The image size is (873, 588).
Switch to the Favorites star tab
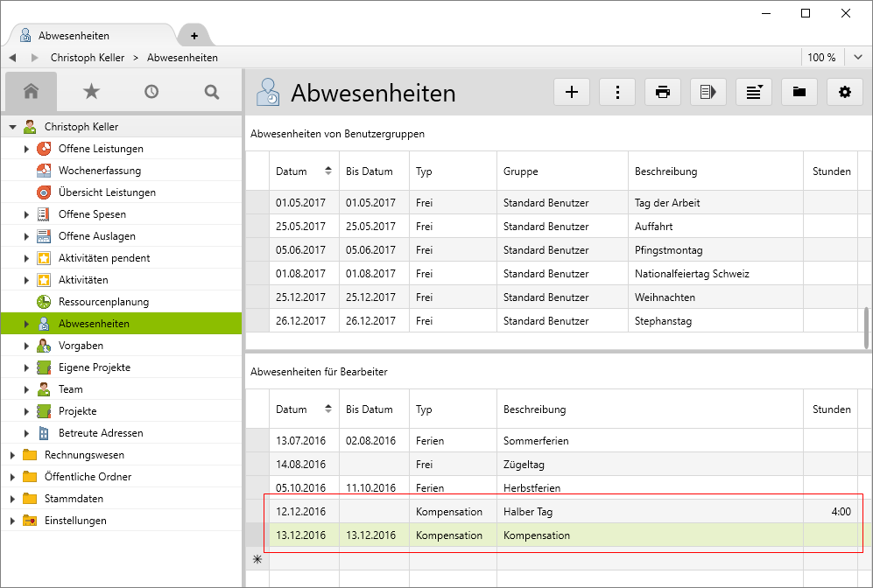(x=91, y=91)
